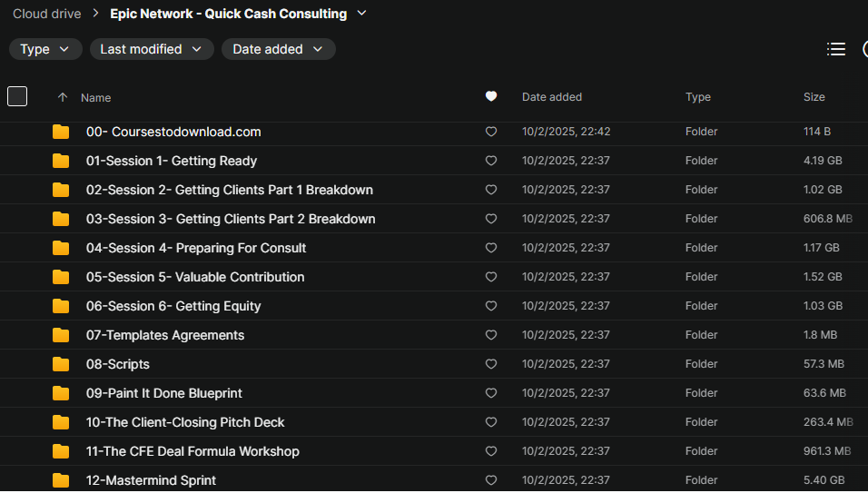The height and width of the screenshot is (493, 868).
Task: Click folder icon for 10-The Client-Closing Pitch Deck
Action: point(61,422)
